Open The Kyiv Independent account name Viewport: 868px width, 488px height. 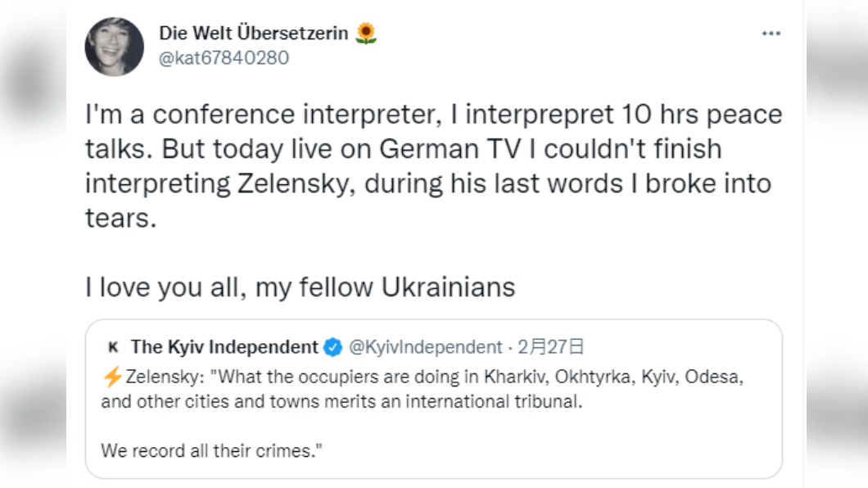pos(224,347)
